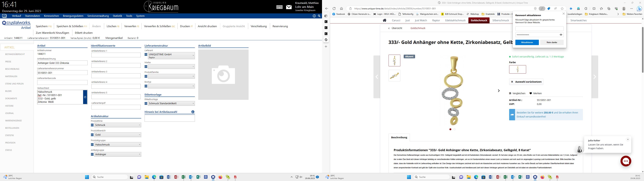
Task: Click the Artikelbezeichnung input field
Action: point(62,63)
